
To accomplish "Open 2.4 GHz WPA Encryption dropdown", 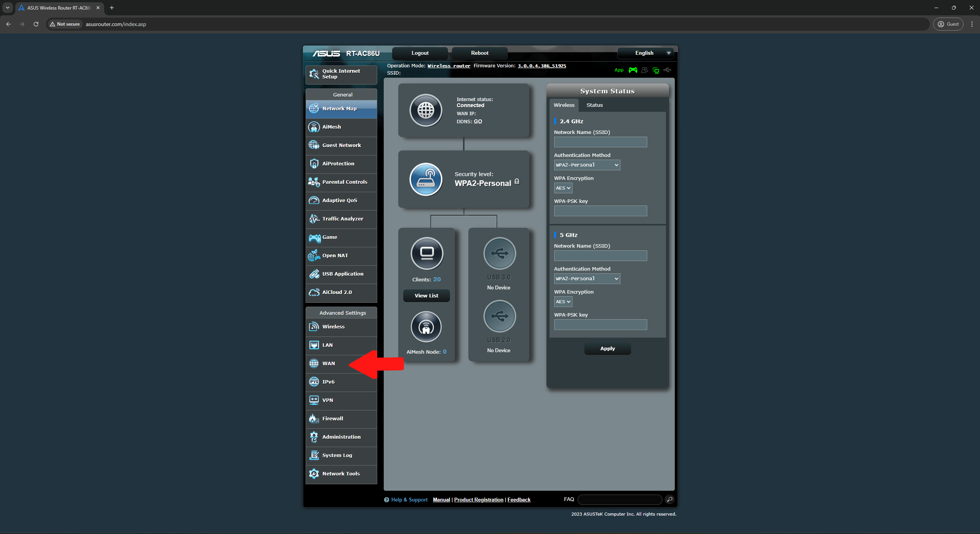I will point(563,188).
